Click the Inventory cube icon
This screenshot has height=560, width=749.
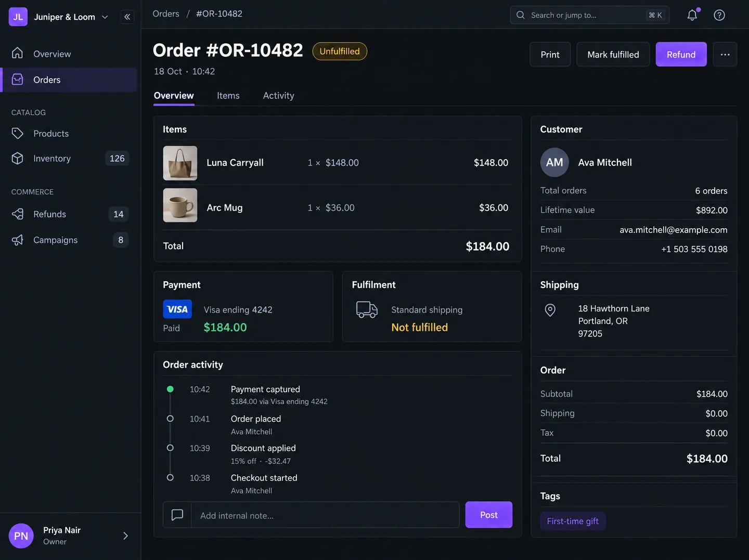(x=18, y=158)
